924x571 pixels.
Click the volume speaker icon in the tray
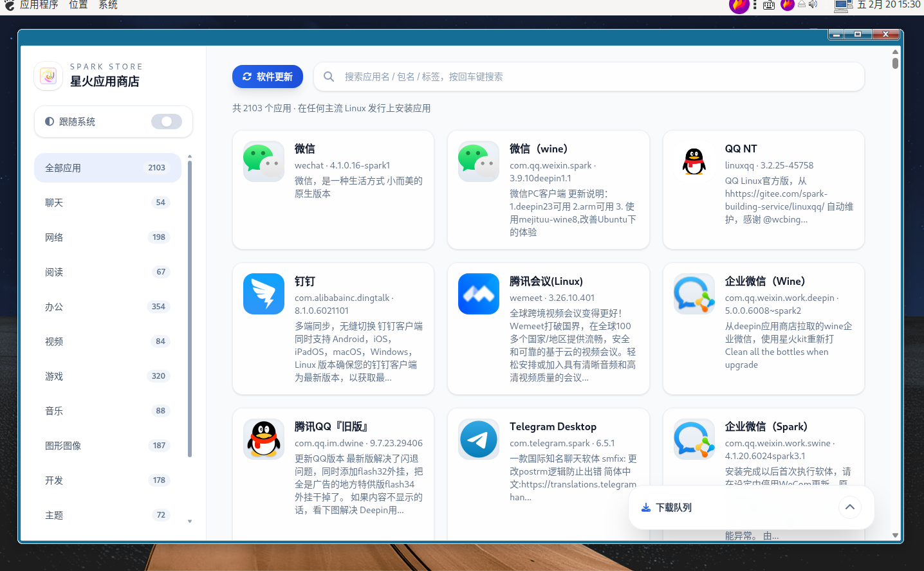point(813,5)
